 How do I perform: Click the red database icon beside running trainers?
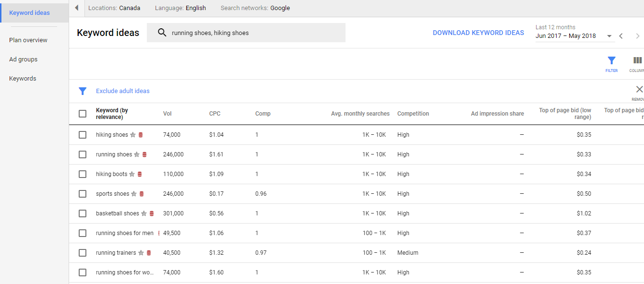[x=149, y=253]
